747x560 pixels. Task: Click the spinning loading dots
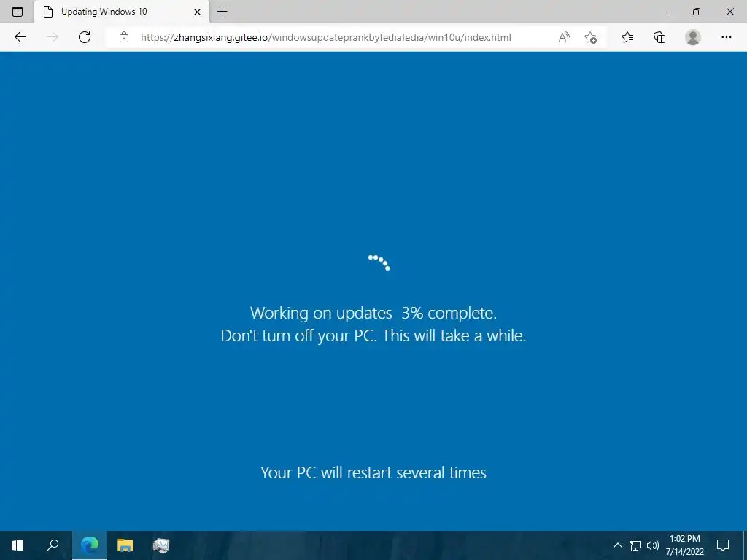[379, 262]
